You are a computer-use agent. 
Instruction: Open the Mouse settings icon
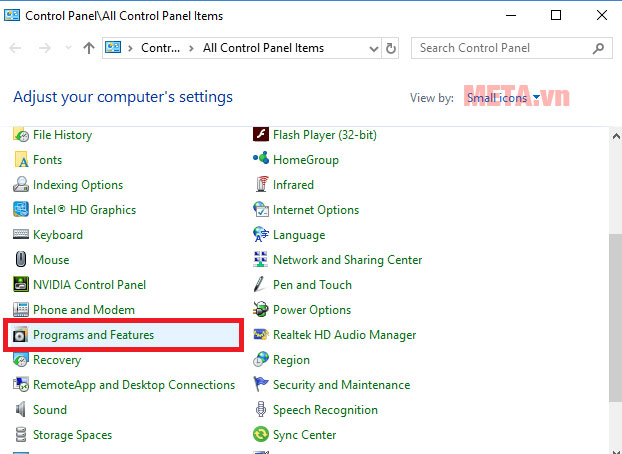click(21, 260)
